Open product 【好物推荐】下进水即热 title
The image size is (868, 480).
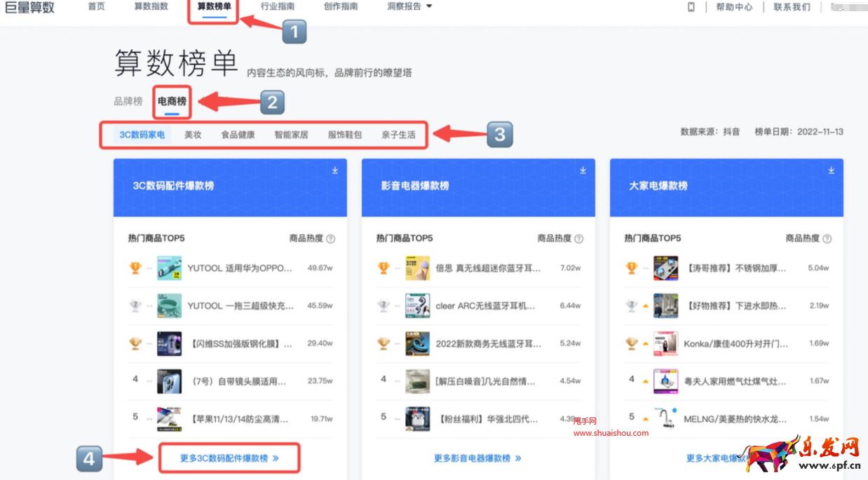(735, 306)
